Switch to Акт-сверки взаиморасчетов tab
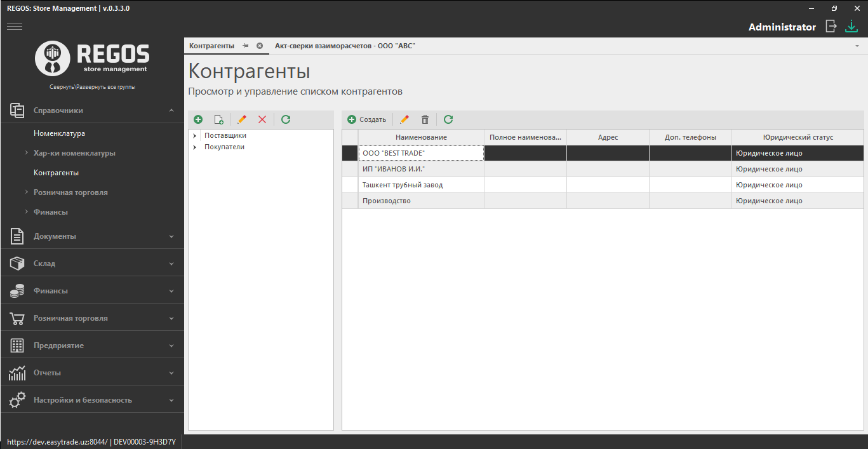Viewport: 868px width, 449px height. point(344,46)
